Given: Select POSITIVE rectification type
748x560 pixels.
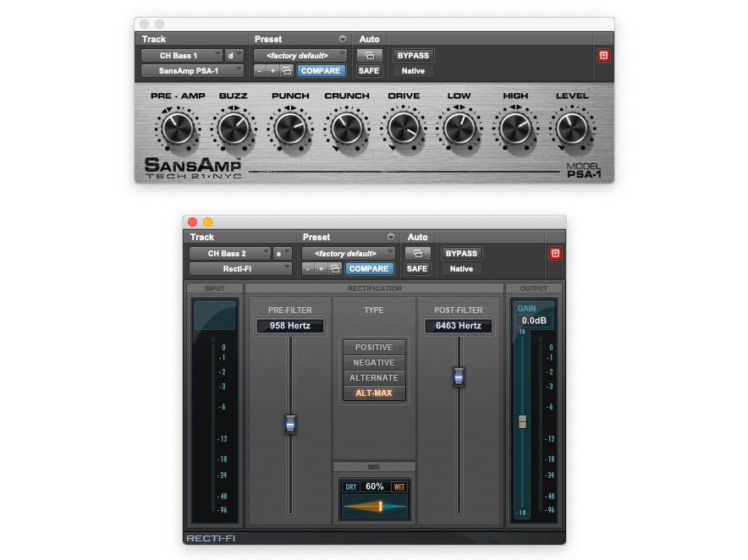Looking at the screenshot, I should tap(374, 348).
